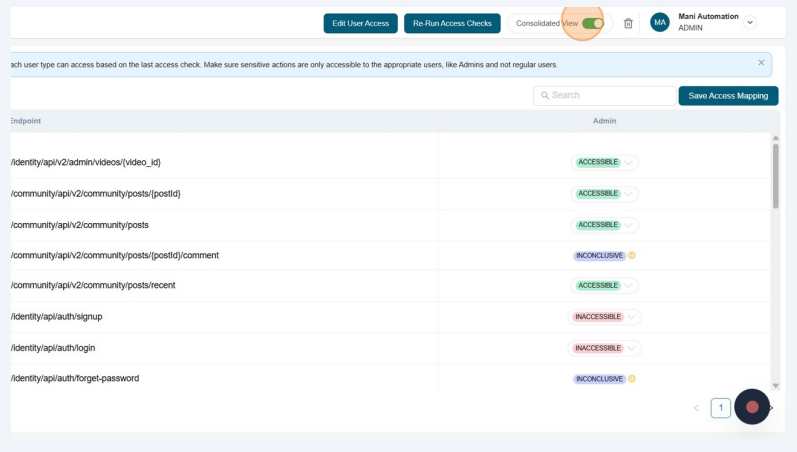Open access dropdown for posts recent endpoint

629,286
